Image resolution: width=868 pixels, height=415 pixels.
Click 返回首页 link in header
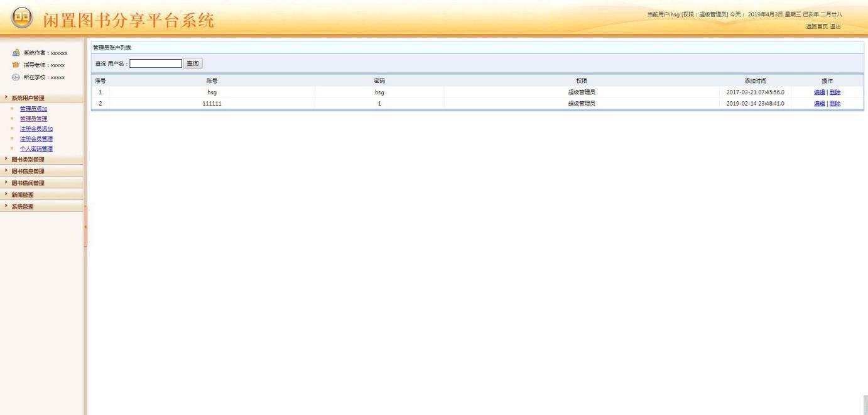816,26
